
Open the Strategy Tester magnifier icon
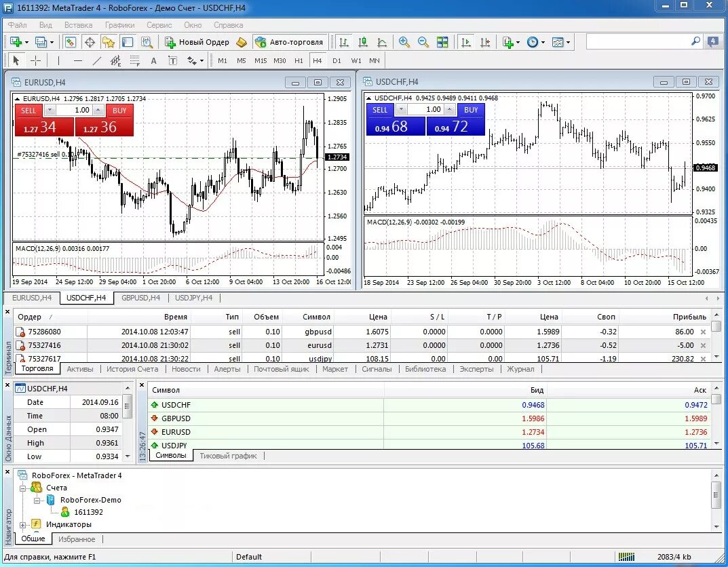point(147,42)
